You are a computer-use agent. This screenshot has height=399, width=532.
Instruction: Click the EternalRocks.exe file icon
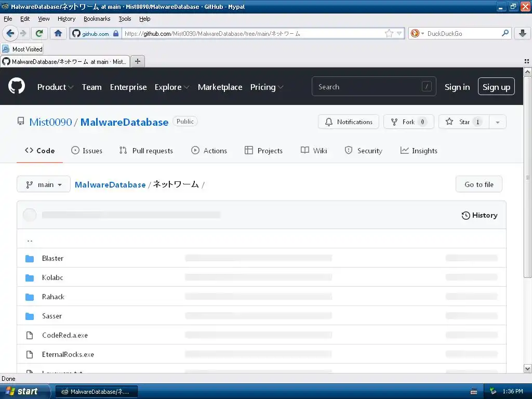click(x=30, y=354)
